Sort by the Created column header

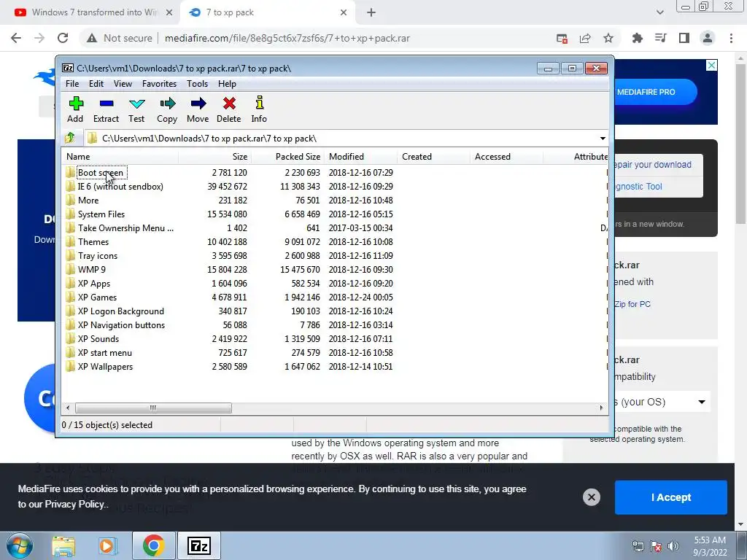[433, 157]
